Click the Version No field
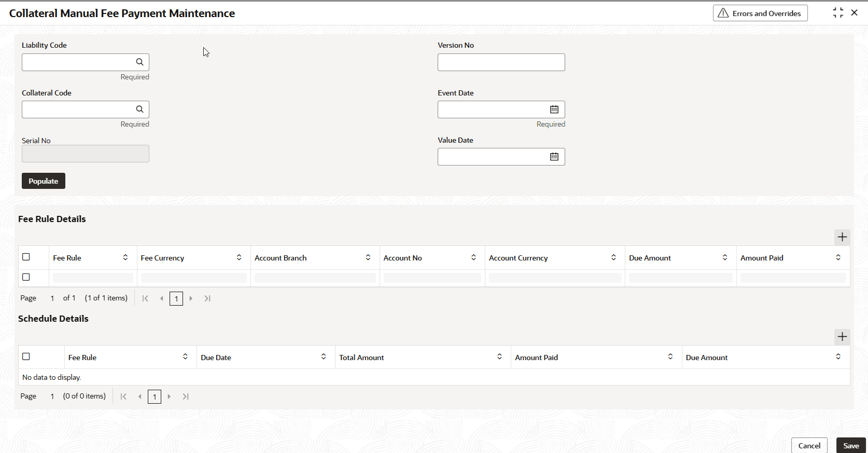 point(501,62)
